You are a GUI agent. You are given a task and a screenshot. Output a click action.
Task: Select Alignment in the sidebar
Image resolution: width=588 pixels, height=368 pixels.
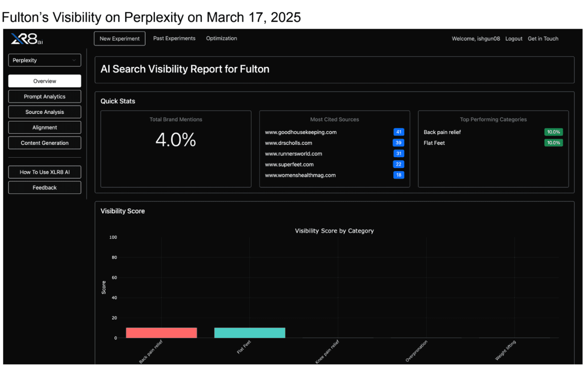(x=44, y=127)
